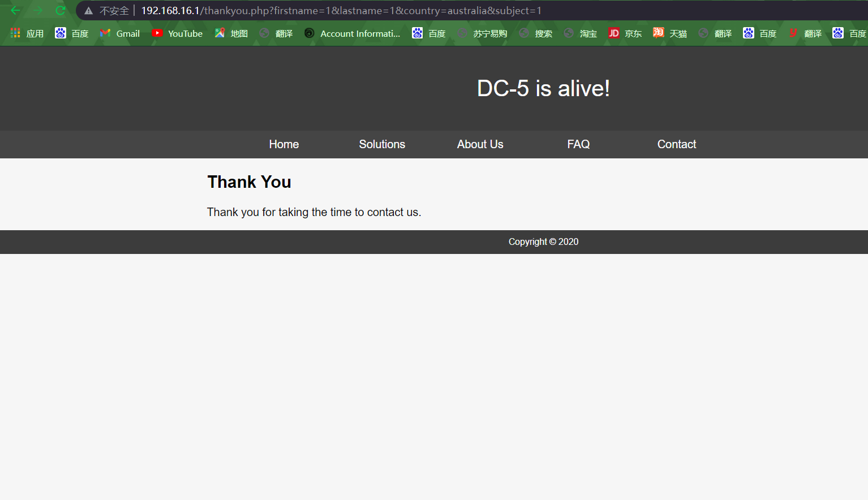This screenshot has width=868, height=500.
Task: Go to the Home page
Action: [x=284, y=144]
